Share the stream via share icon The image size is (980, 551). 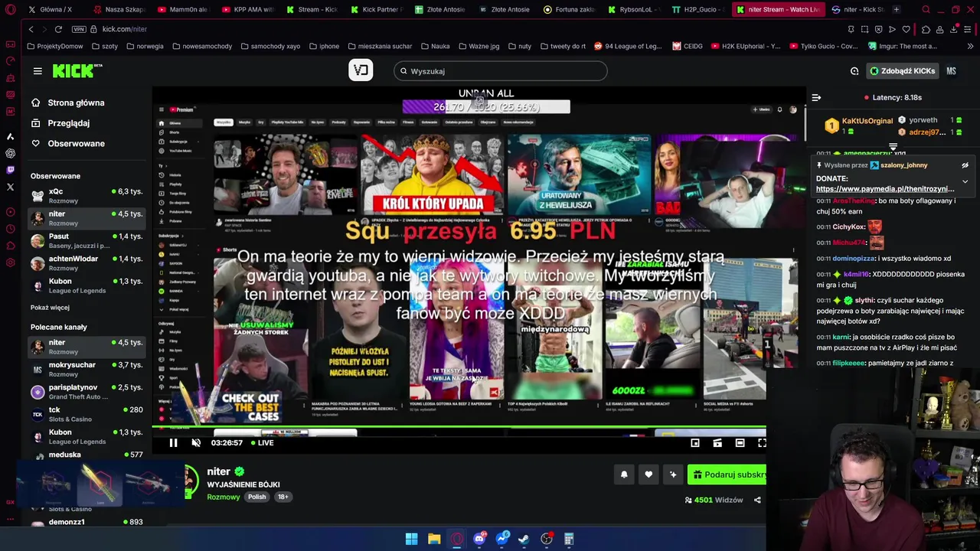click(757, 500)
